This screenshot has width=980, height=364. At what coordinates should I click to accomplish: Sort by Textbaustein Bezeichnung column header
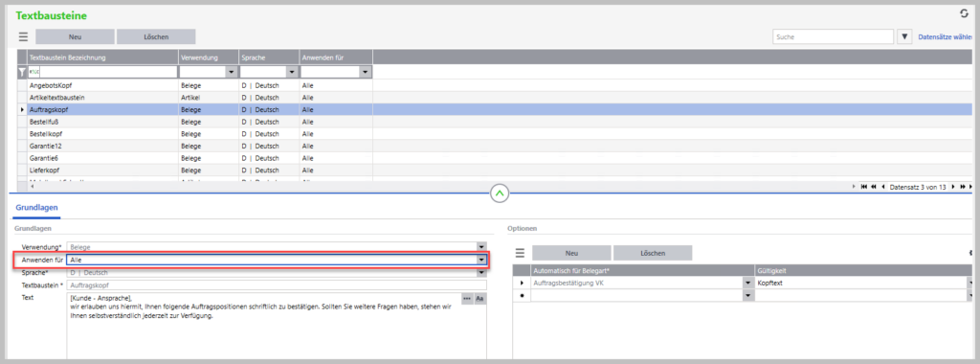pos(102,57)
